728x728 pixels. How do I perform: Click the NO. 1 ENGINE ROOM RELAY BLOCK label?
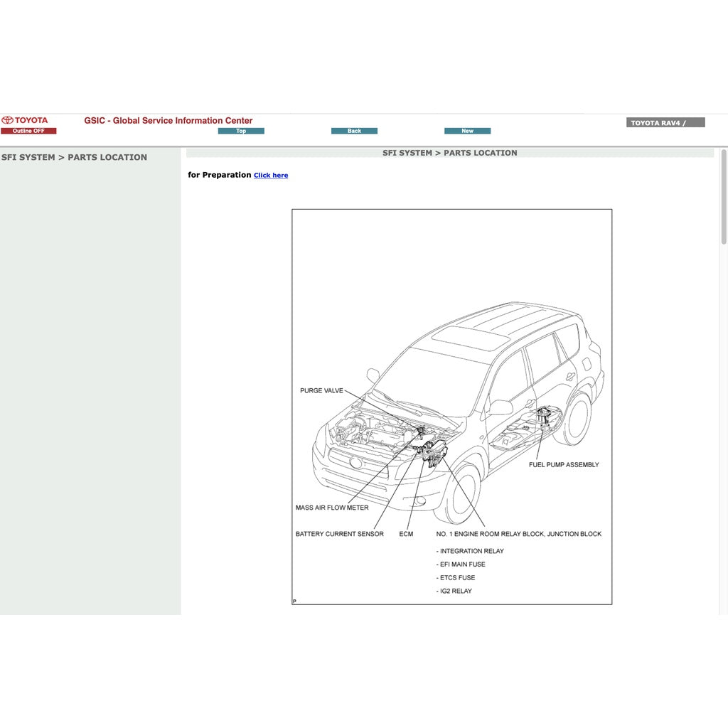tap(519, 534)
